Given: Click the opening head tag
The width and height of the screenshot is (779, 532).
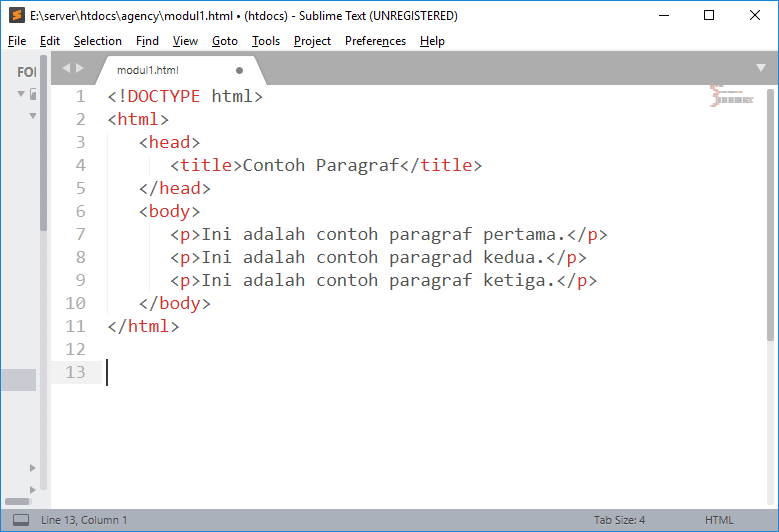Looking at the screenshot, I should pos(169,142).
